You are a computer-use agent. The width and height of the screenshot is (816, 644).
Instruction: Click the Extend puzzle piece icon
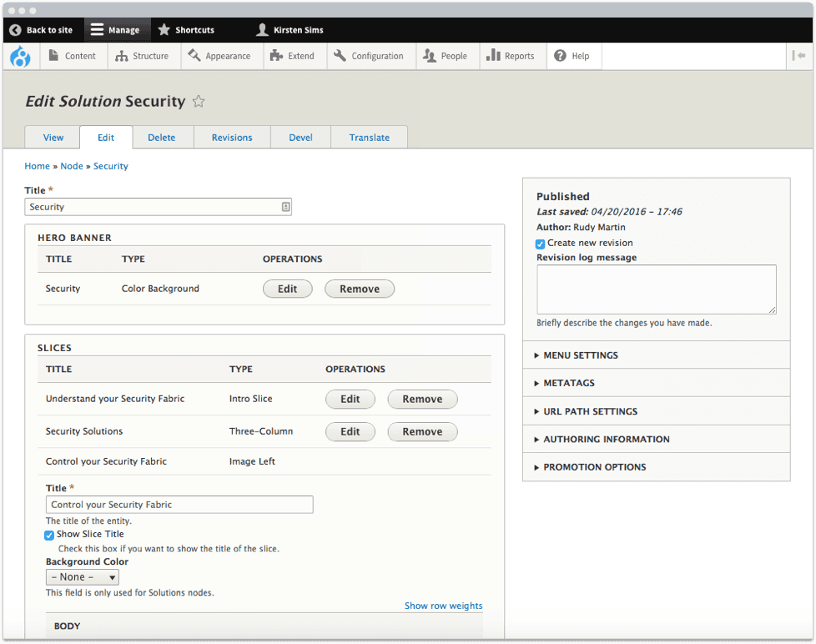[276, 56]
